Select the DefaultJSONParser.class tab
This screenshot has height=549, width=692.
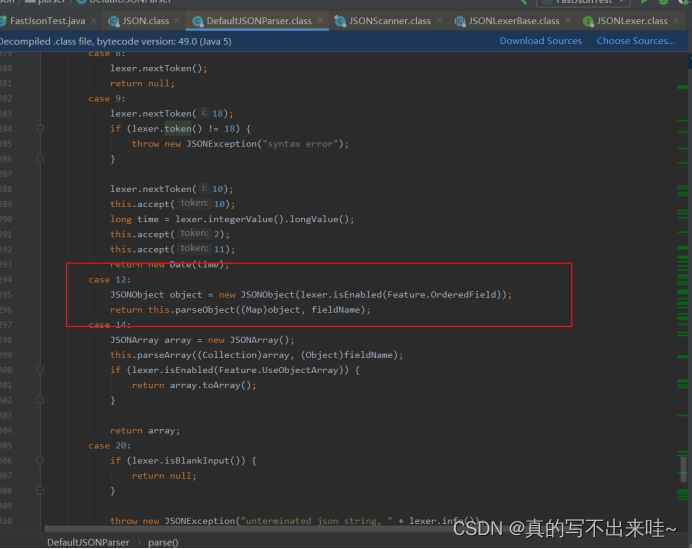tap(259, 21)
